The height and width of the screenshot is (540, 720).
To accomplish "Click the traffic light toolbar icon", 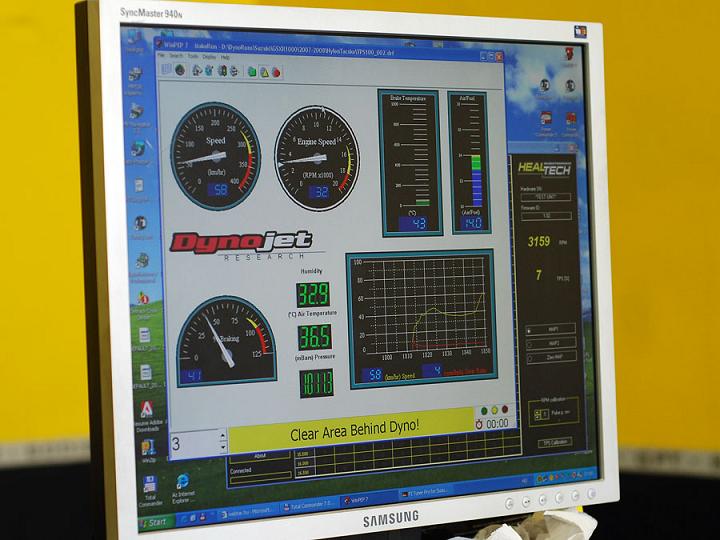I will [223, 71].
